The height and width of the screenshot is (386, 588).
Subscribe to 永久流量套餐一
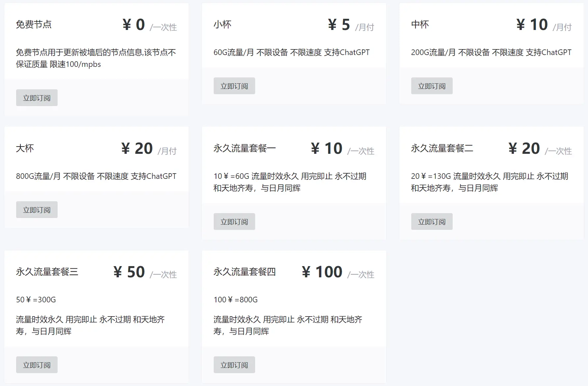coord(234,222)
